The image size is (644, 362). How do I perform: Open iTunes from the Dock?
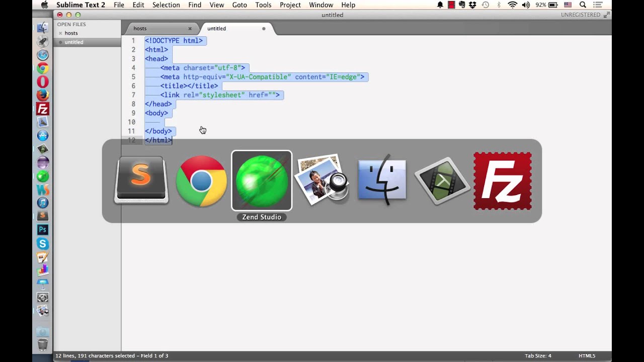[x=43, y=203]
